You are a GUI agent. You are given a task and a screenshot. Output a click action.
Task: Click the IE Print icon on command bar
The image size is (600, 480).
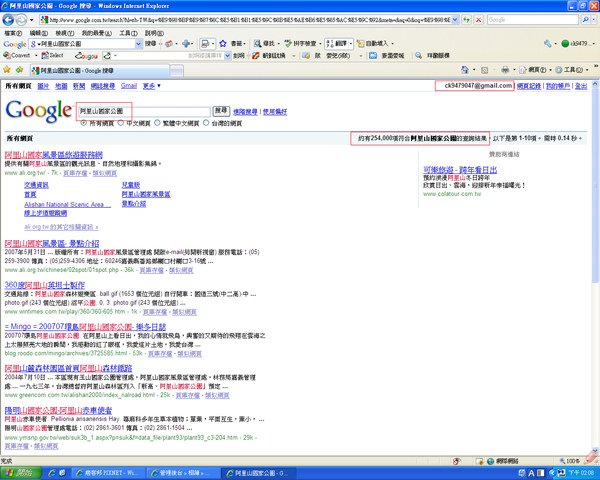click(x=505, y=70)
